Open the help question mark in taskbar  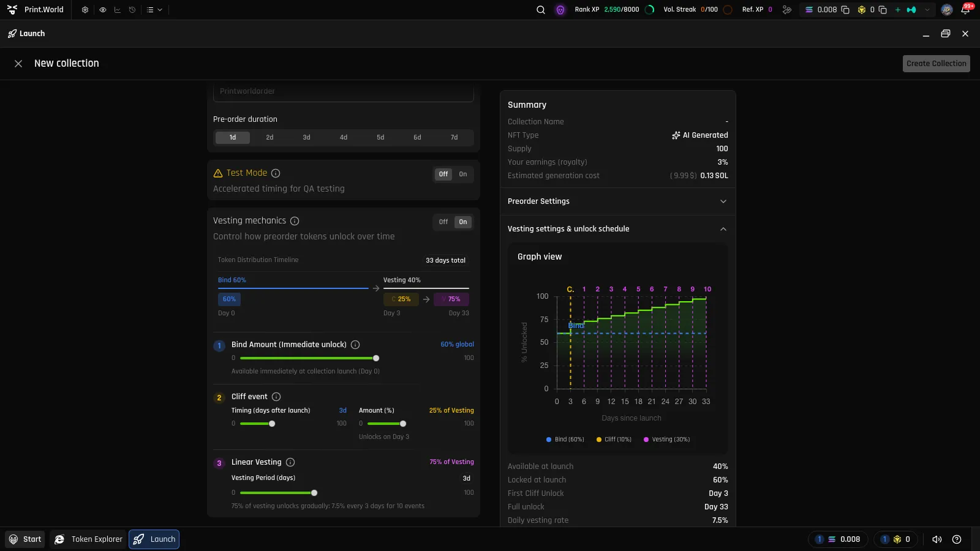click(x=957, y=539)
